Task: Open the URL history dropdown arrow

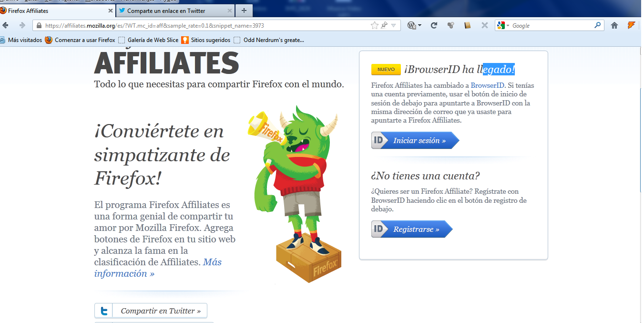Action: pos(394,26)
